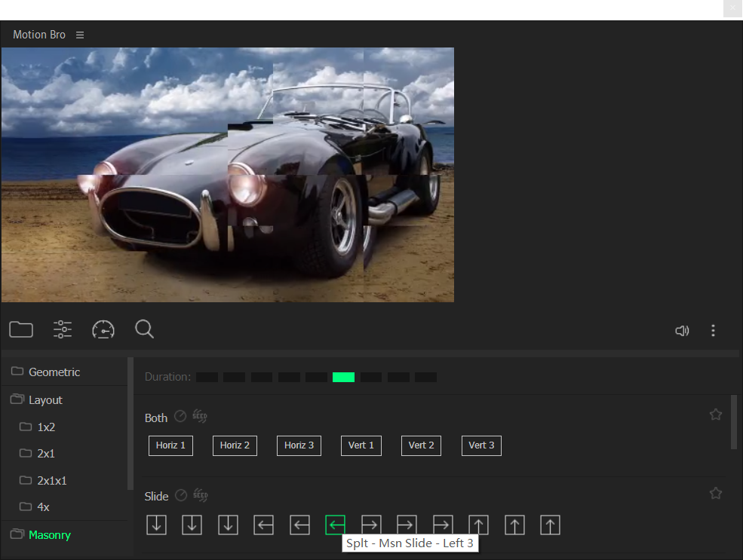Favorite the Slide group with its star
Image resolution: width=743 pixels, height=560 pixels.
pyautogui.click(x=716, y=493)
